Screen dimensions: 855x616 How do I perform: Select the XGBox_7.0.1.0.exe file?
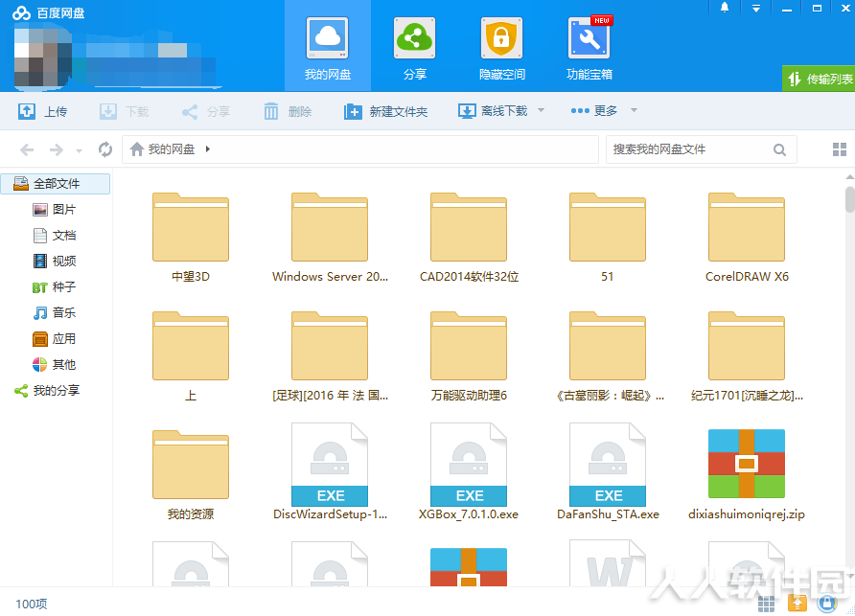pyautogui.click(x=469, y=472)
